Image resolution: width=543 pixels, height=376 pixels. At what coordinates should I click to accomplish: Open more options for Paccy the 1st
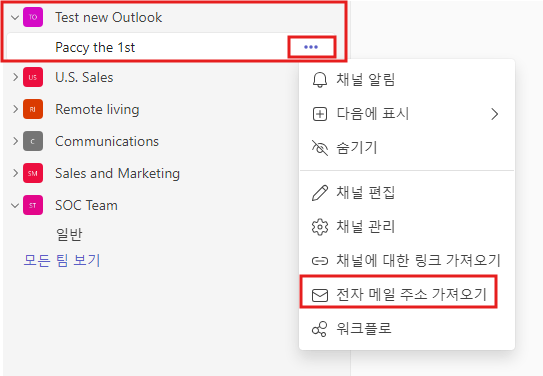click(311, 47)
